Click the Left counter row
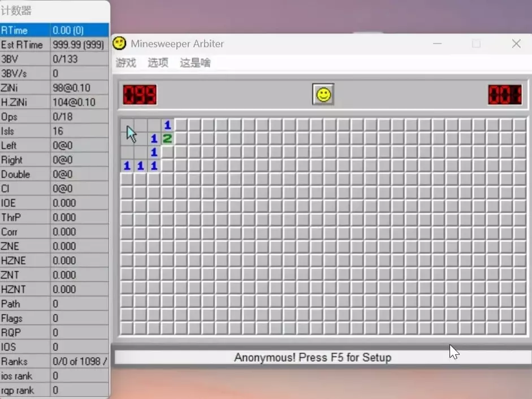Screen dimensions: 532x399 coord(54,146)
